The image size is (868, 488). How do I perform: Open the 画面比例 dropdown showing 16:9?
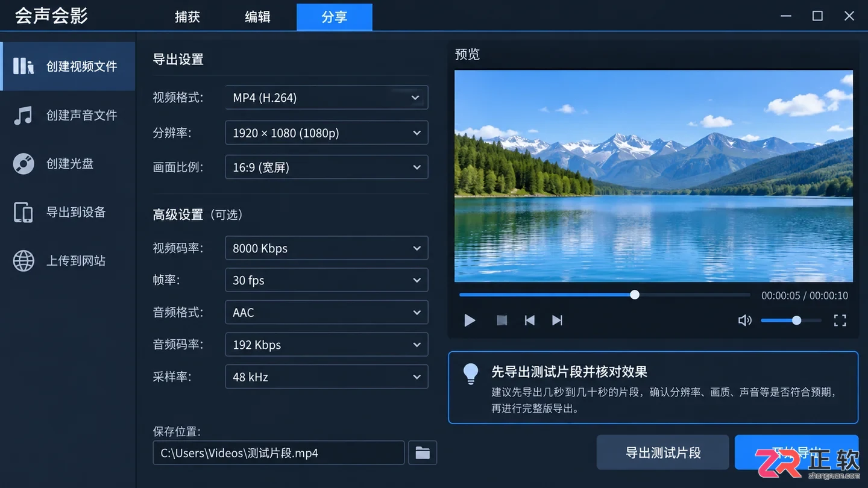click(x=327, y=167)
